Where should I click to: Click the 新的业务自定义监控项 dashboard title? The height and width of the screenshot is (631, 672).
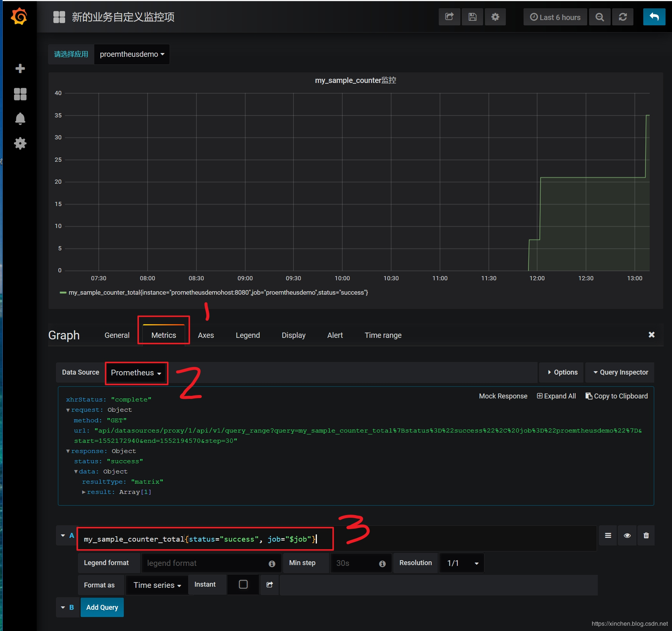(123, 17)
